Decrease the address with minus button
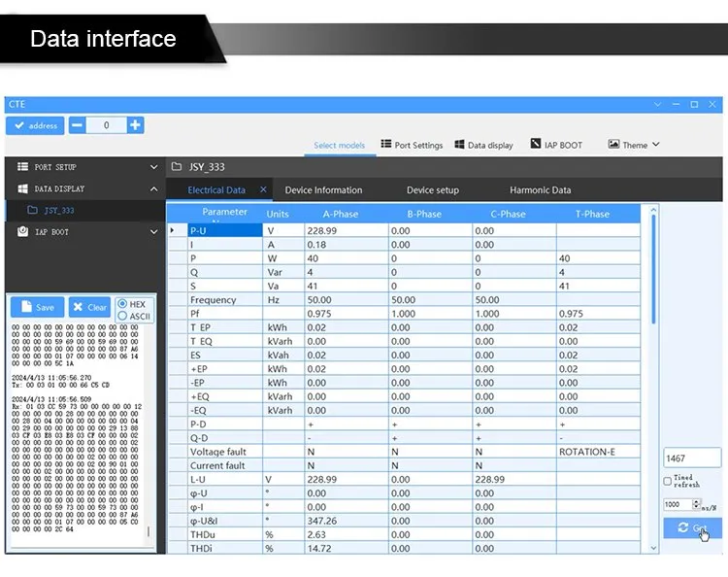This screenshot has width=728, height=577. tap(77, 125)
